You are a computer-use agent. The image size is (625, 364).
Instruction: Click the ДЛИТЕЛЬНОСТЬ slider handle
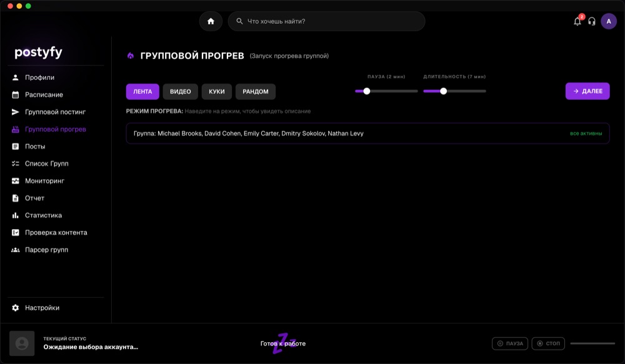(x=443, y=91)
